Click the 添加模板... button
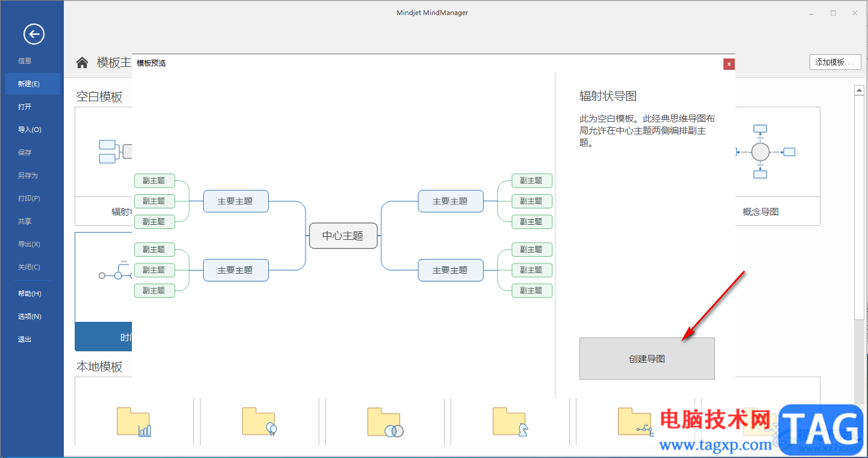This screenshot has height=458, width=868. click(x=835, y=62)
